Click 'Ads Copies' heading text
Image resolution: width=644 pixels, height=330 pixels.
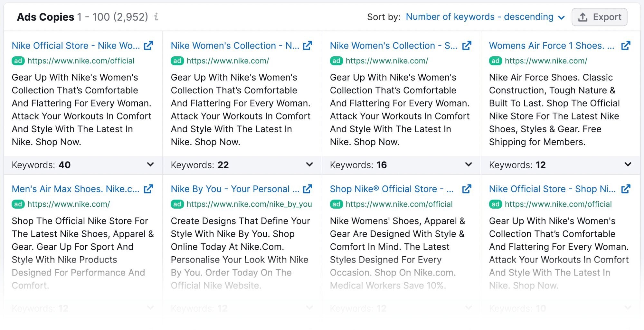coord(45,17)
